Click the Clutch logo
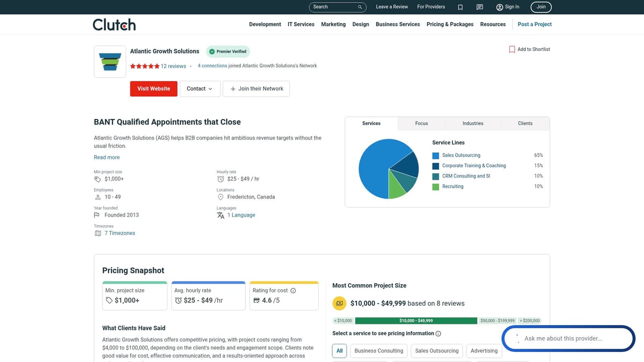This screenshot has height=362, width=644. click(x=114, y=25)
